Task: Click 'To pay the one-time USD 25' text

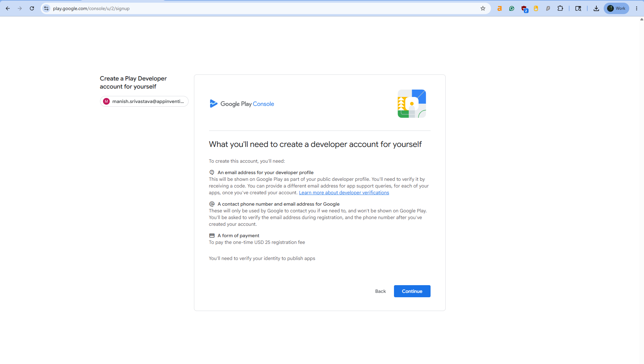Action: pyautogui.click(x=257, y=242)
